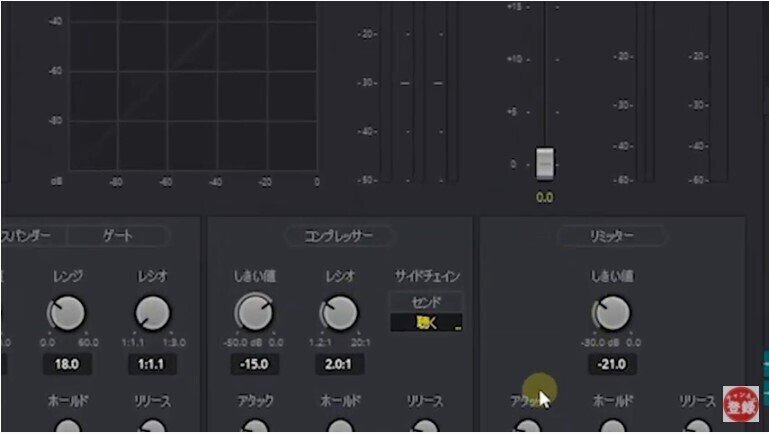Click the fader value readout 0.0
Image resolution: width=769 pixels, height=434 pixels.
pyautogui.click(x=544, y=198)
